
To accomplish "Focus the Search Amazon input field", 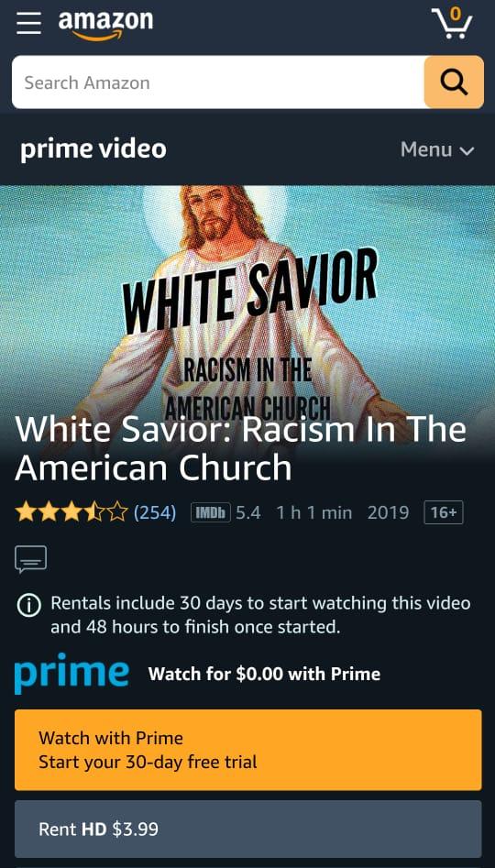I will point(218,82).
